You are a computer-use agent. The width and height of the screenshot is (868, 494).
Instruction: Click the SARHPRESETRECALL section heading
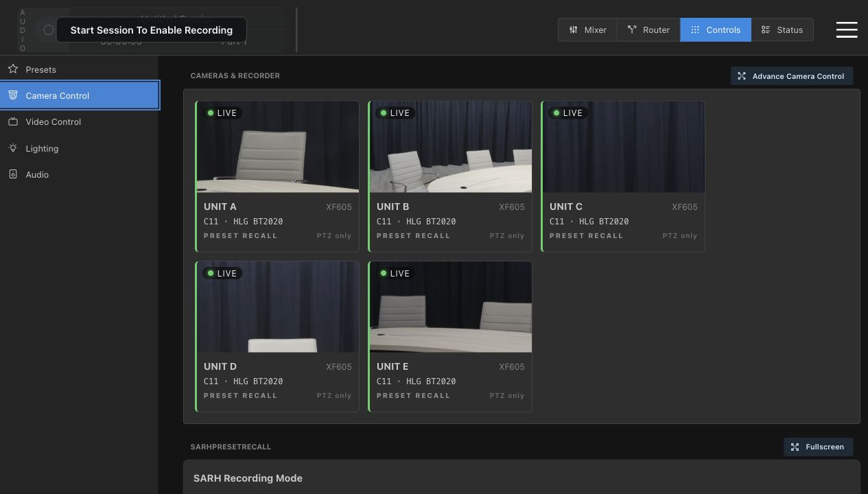click(231, 447)
